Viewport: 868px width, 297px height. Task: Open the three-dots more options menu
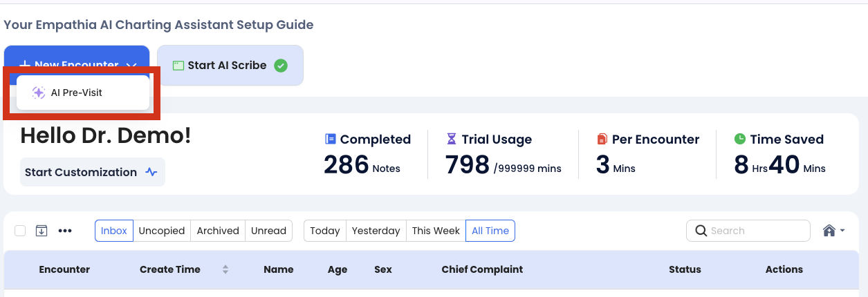point(65,231)
